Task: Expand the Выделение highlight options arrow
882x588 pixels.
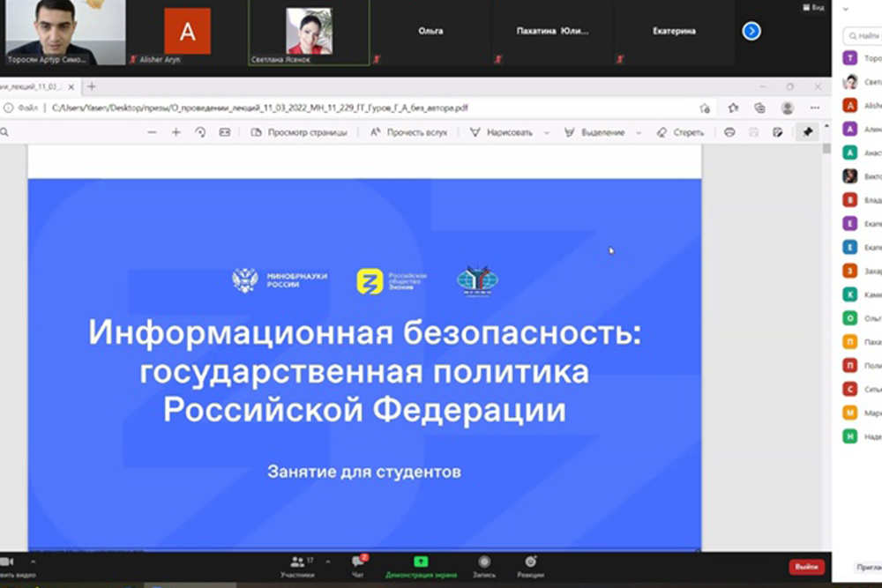Action: point(635,132)
